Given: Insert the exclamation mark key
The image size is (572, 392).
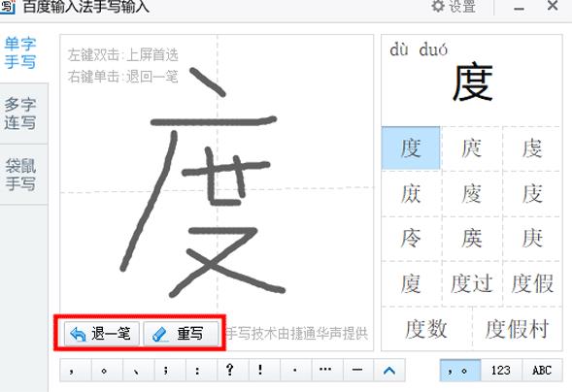Looking at the screenshot, I should point(264,370).
